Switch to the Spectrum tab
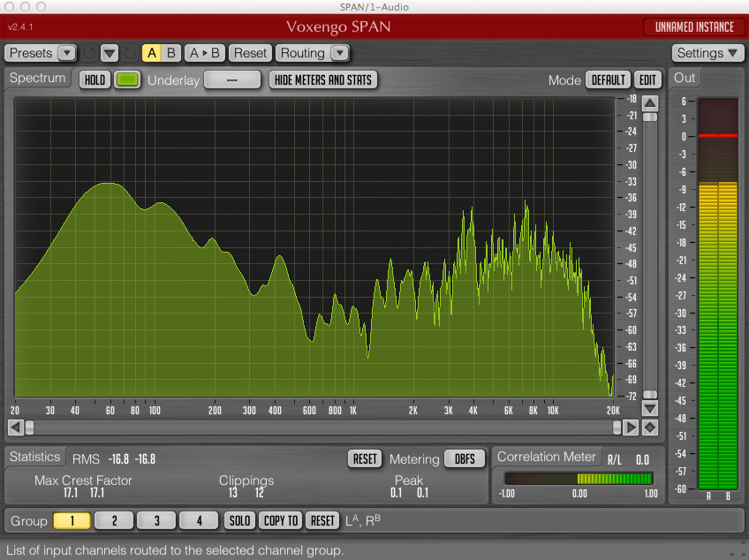 coord(37,78)
